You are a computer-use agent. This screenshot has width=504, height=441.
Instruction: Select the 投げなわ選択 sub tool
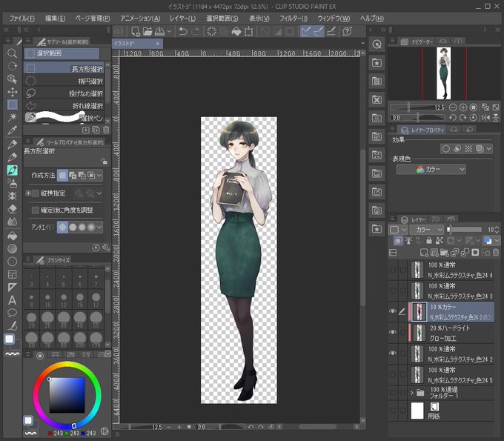[x=64, y=93]
